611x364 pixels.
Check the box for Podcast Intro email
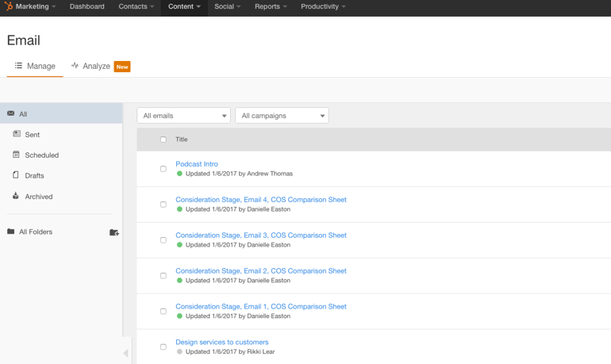pos(163,169)
